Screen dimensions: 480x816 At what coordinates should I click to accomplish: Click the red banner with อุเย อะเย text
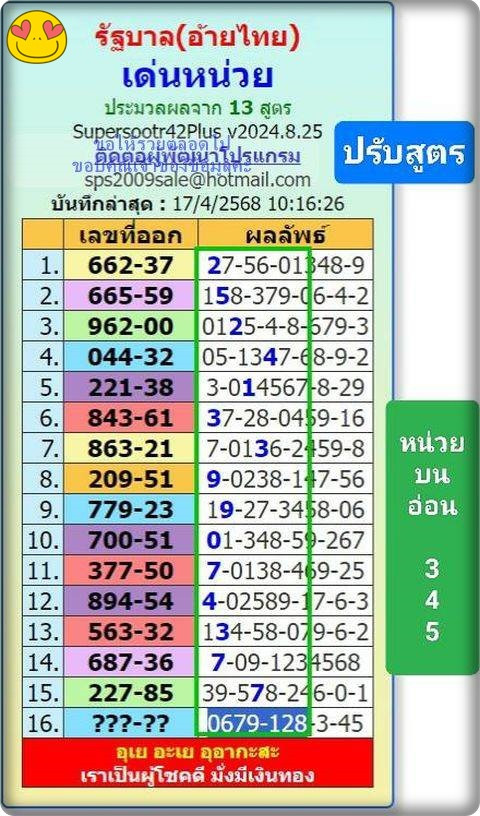197,763
